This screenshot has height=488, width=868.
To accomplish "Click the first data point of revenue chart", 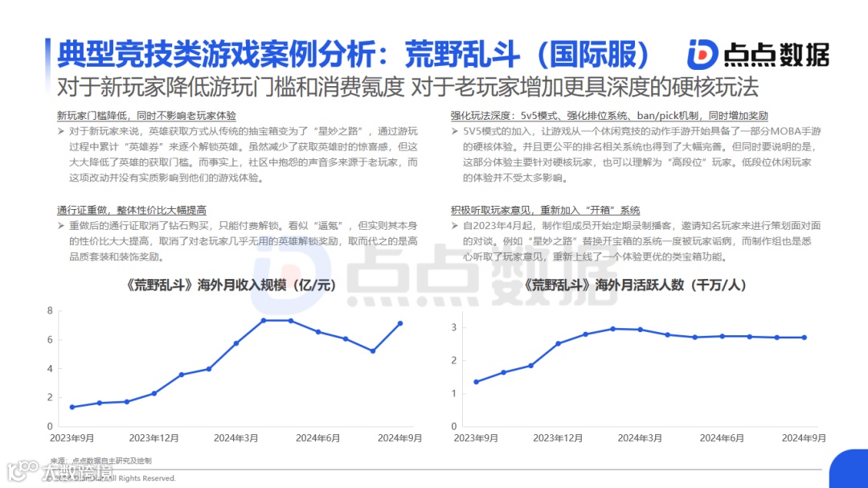I will click(x=72, y=407).
